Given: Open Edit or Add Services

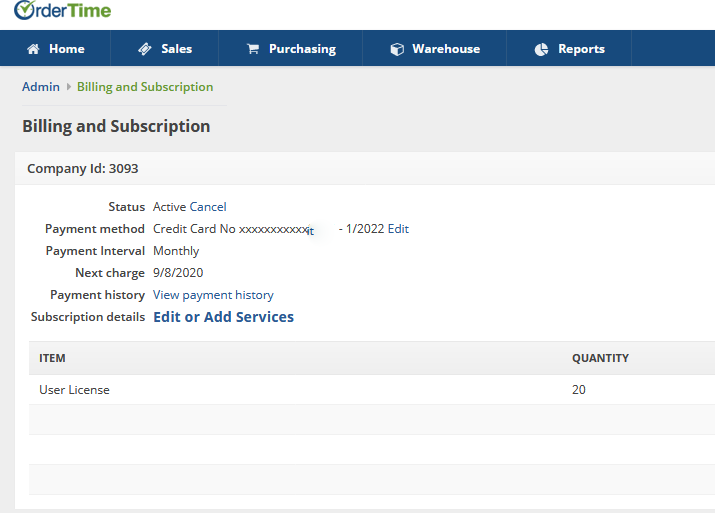Looking at the screenshot, I should pyautogui.click(x=223, y=317).
